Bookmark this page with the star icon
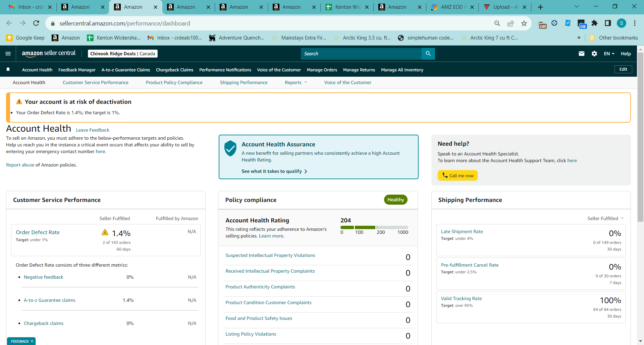644x345 pixels. click(524, 23)
